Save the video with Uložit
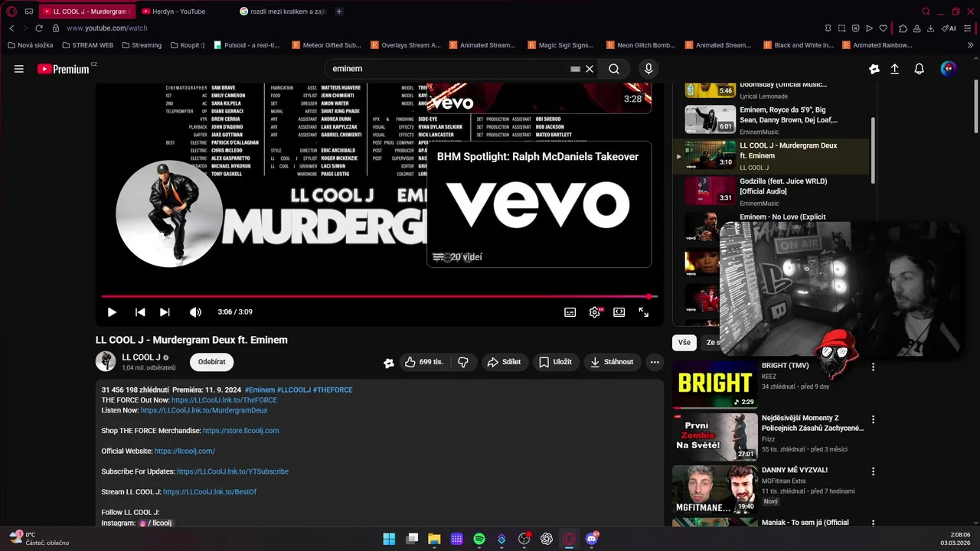 555,362
